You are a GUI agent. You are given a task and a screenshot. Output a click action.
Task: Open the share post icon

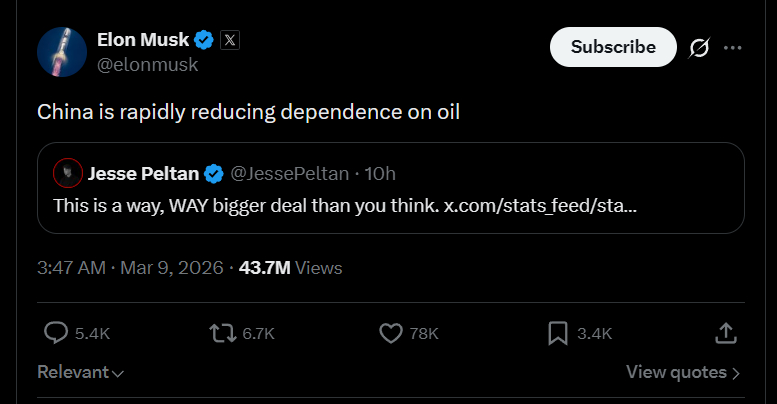pos(727,333)
